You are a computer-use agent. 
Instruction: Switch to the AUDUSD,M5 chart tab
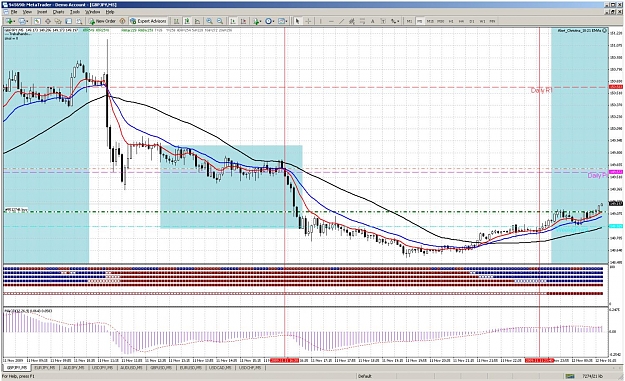pos(130,368)
